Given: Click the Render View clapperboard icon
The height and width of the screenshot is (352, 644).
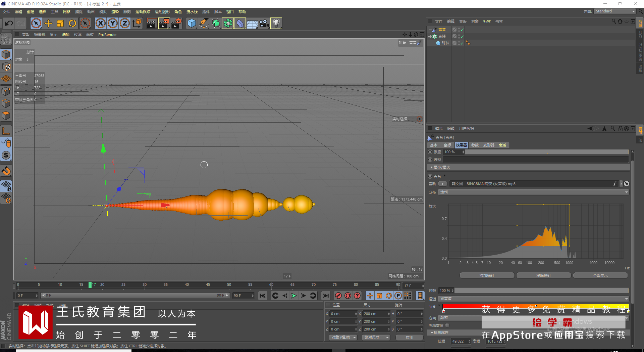Looking at the screenshot, I should [x=152, y=23].
